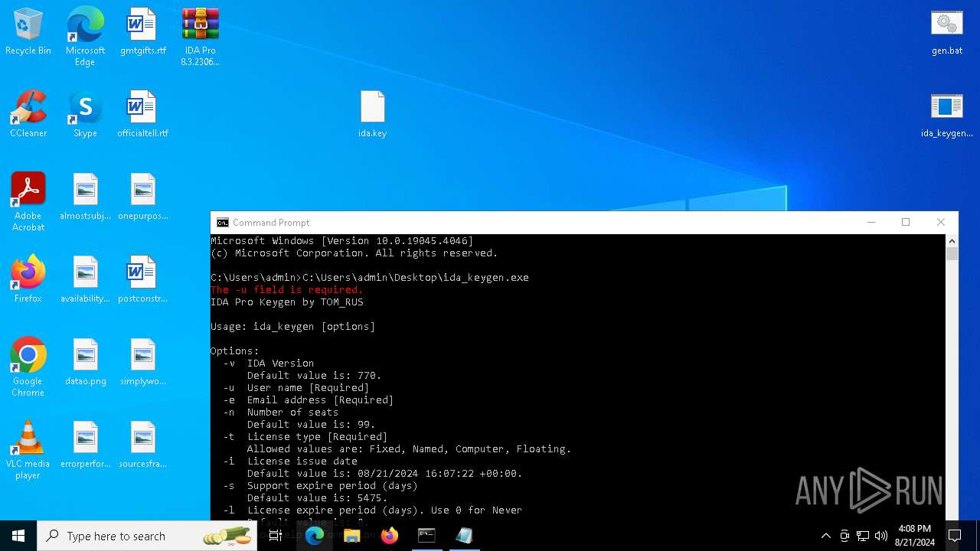This screenshot has width=980, height=551.
Task: Select the postconstr document icon
Action: 142,280
